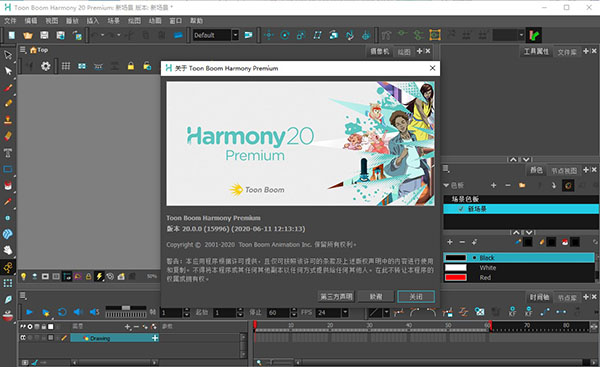Click the Close button in About dialog
The width and height of the screenshot is (600, 367).
416,296
